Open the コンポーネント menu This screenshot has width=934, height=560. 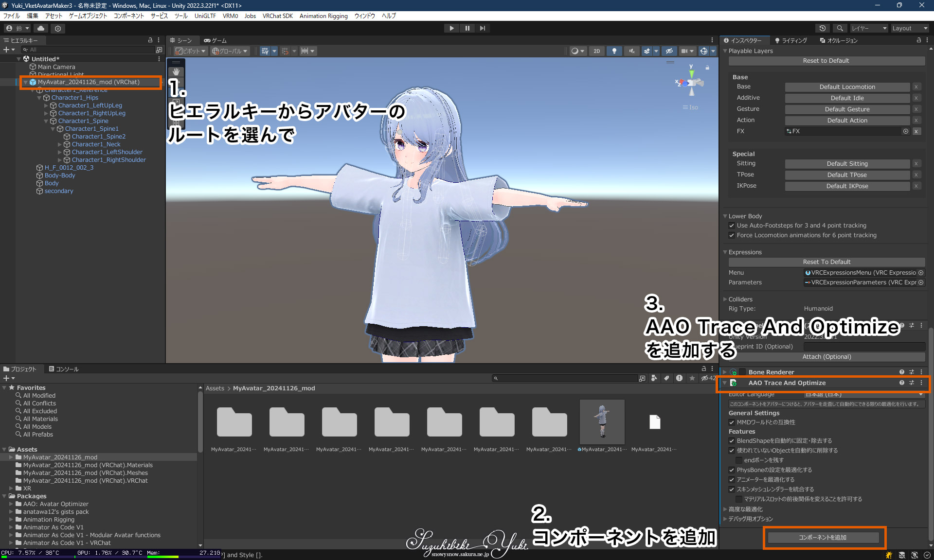(129, 16)
